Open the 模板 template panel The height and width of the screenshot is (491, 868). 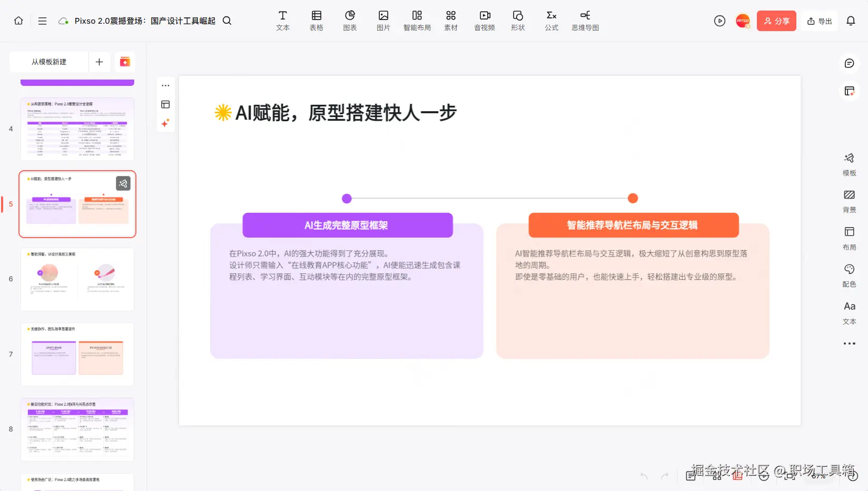click(849, 164)
